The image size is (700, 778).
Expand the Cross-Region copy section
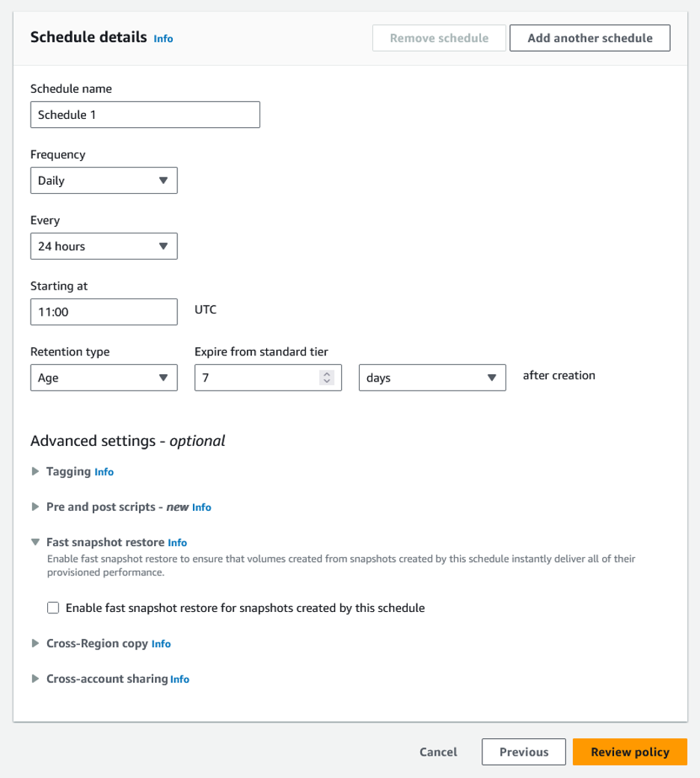34,644
